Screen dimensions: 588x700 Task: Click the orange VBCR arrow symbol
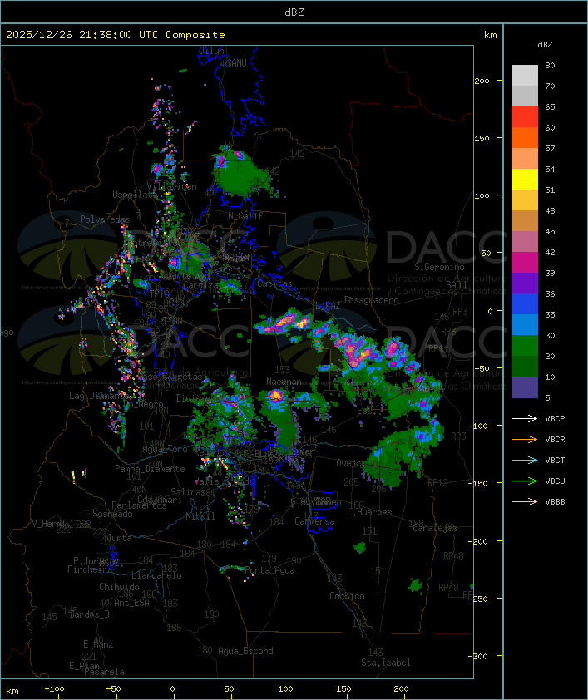(x=525, y=439)
